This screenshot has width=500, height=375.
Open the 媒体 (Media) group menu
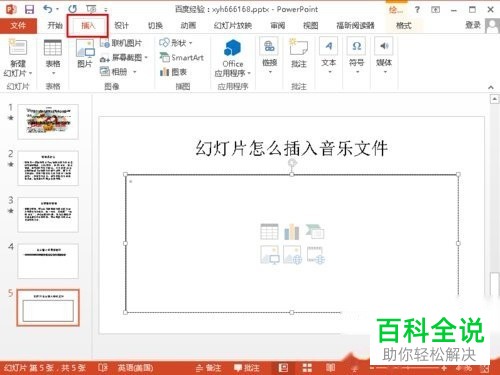pyautogui.click(x=384, y=56)
